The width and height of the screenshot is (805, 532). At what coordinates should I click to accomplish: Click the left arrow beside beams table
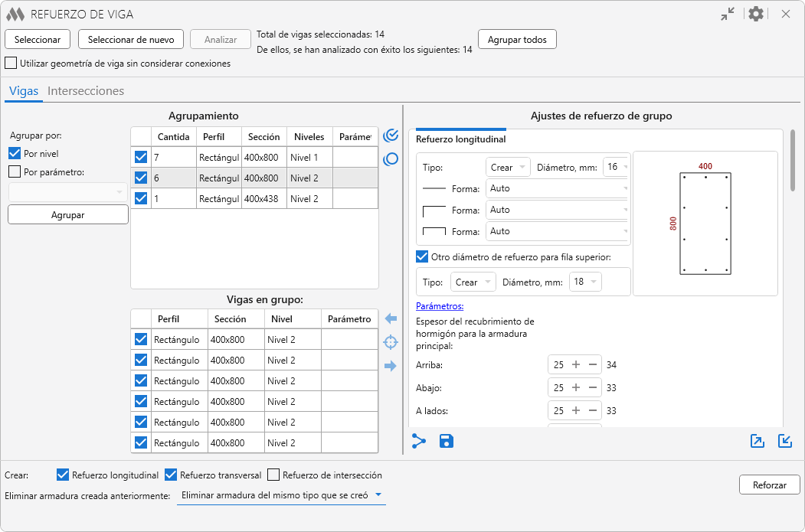[391, 318]
